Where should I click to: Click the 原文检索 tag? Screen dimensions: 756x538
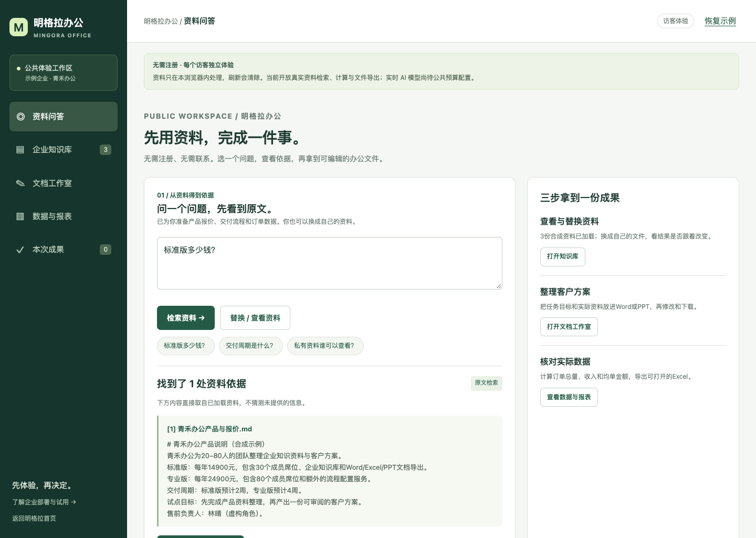tap(486, 383)
